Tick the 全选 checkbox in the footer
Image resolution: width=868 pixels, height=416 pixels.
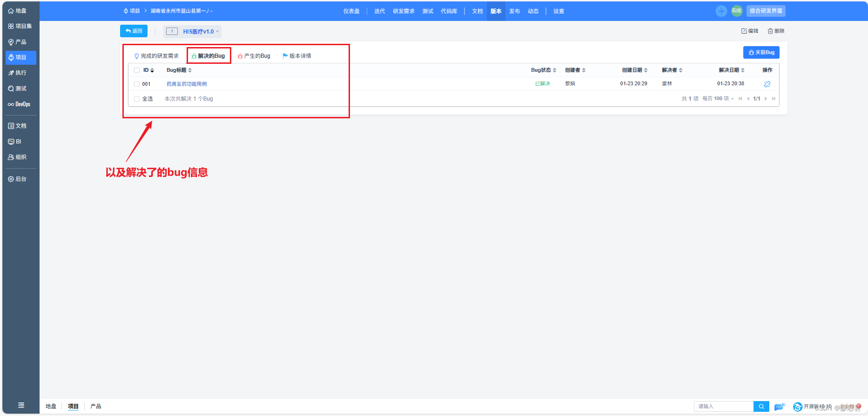pos(137,99)
